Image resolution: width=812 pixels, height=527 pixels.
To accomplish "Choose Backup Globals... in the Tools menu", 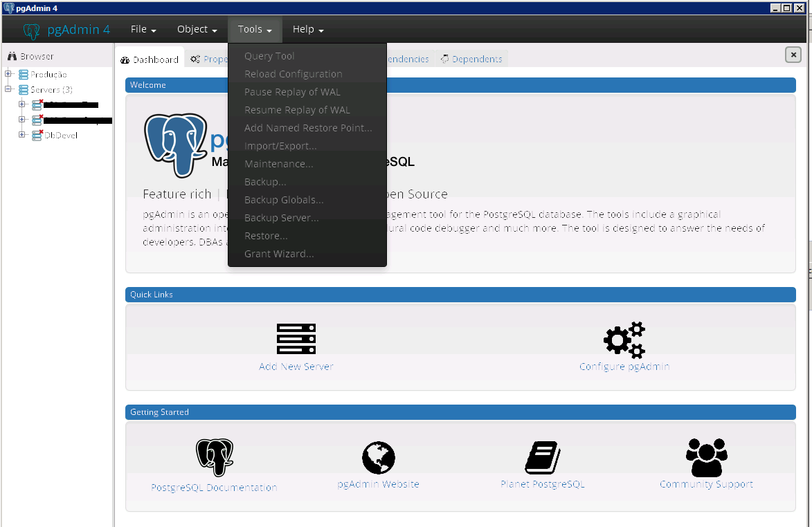I will point(284,200).
